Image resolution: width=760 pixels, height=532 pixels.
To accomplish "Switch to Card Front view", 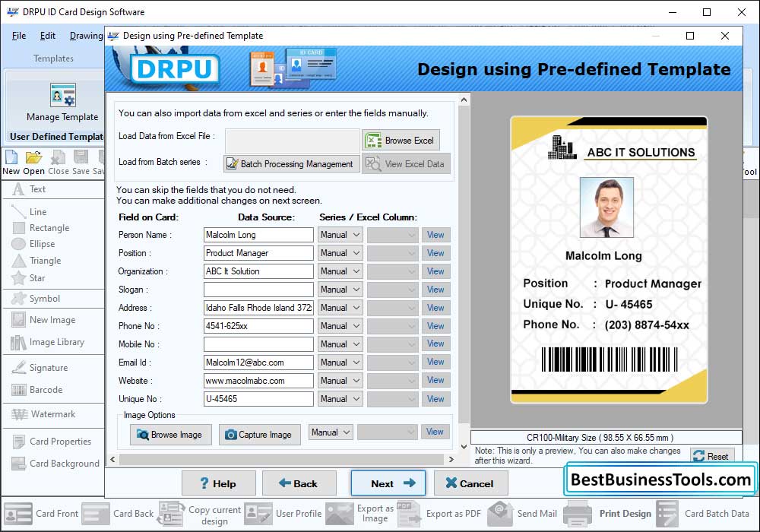I will [41, 514].
